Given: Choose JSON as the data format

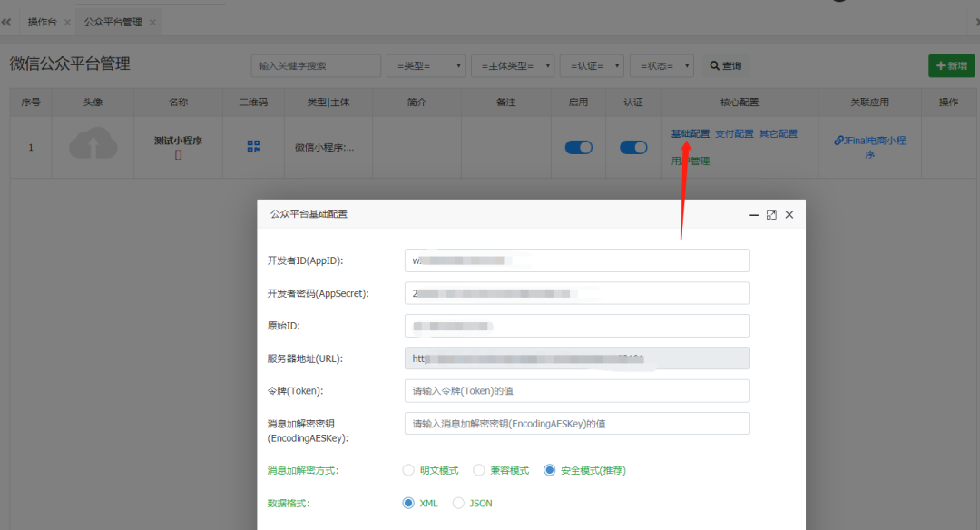Looking at the screenshot, I should (x=458, y=503).
